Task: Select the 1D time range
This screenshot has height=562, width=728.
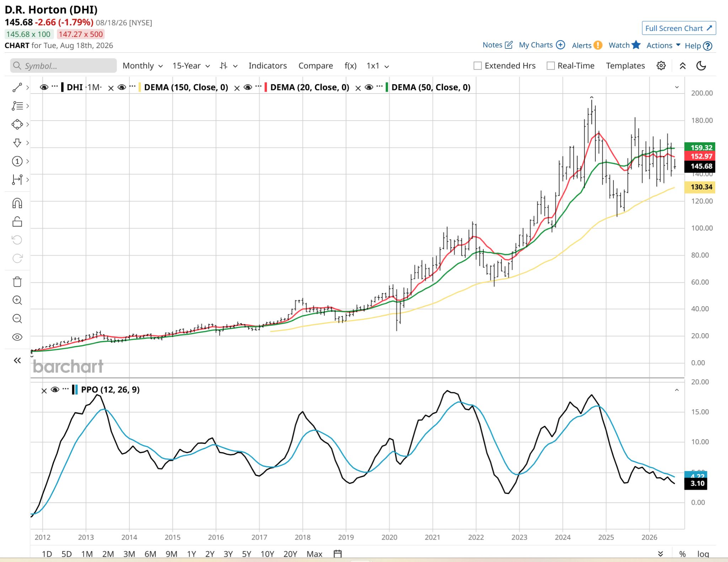Action: [47, 554]
